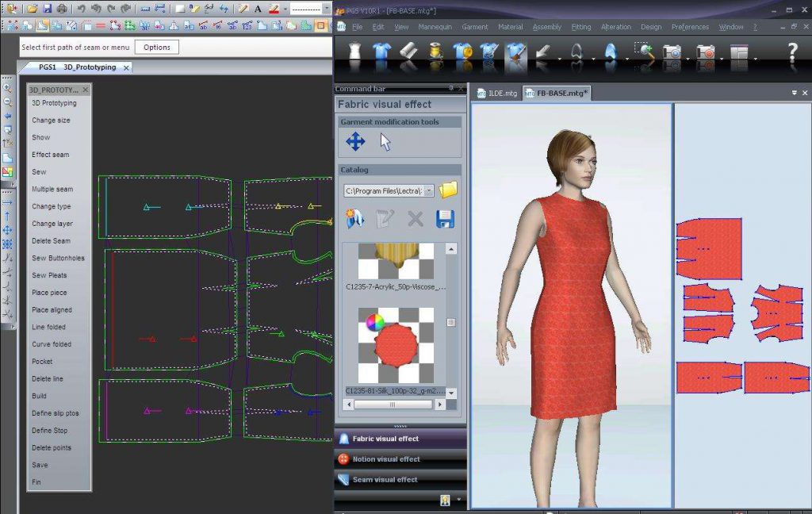Screen dimensions: 812x514
Task: Open the yellow catalog folder icon
Action: pyautogui.click(x=448, y=190)
